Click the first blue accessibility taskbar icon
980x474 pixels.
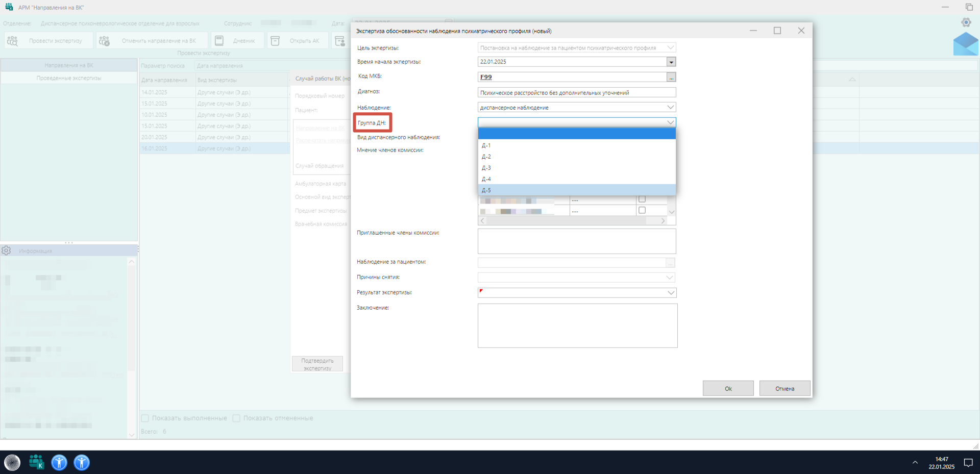click(59, 463)
